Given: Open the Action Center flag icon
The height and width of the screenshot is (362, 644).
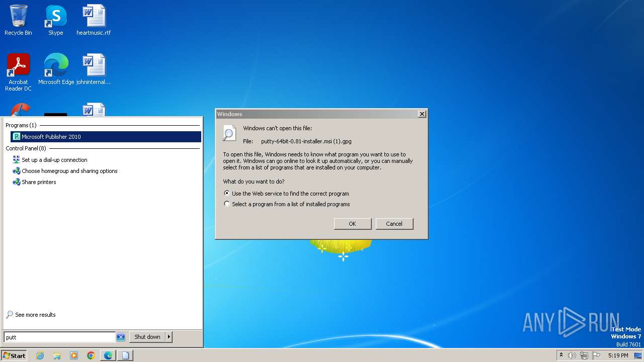Looking at the screenshot, I should click(x=596, y=355).
